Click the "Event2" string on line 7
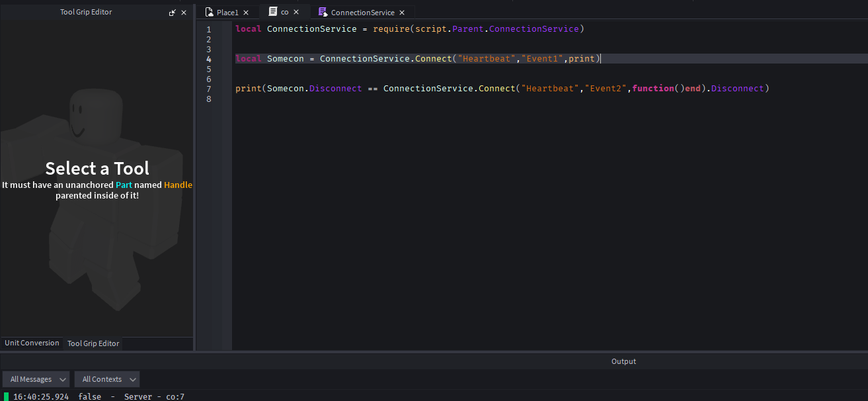 click(606, 89)
